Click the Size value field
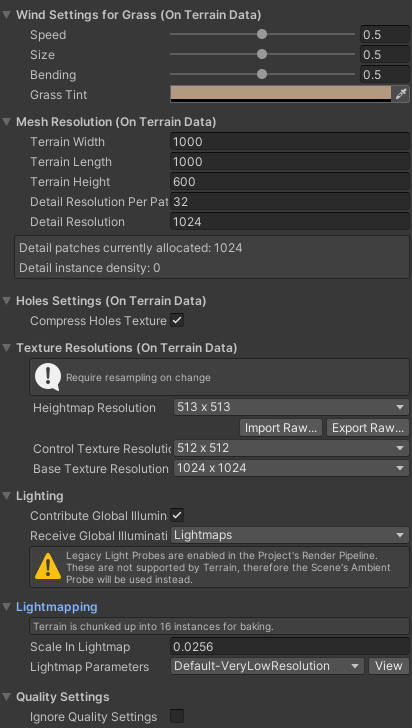 [385, 55]
